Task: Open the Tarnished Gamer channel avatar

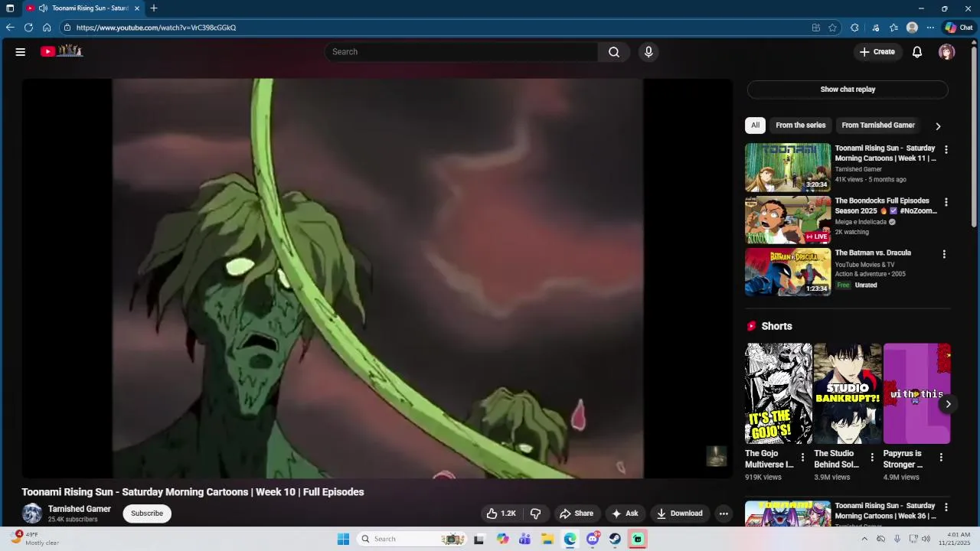Action: pyautogui.click(x=32, y=514)
